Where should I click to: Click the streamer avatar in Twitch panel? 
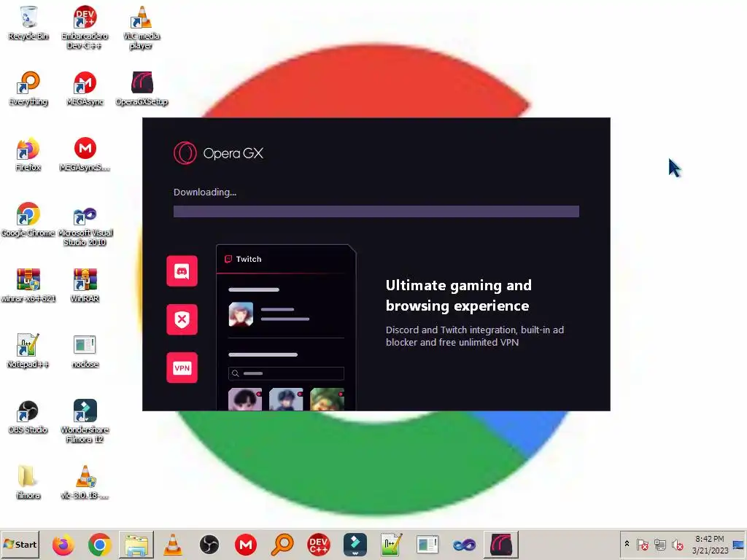tap(241, 314)
